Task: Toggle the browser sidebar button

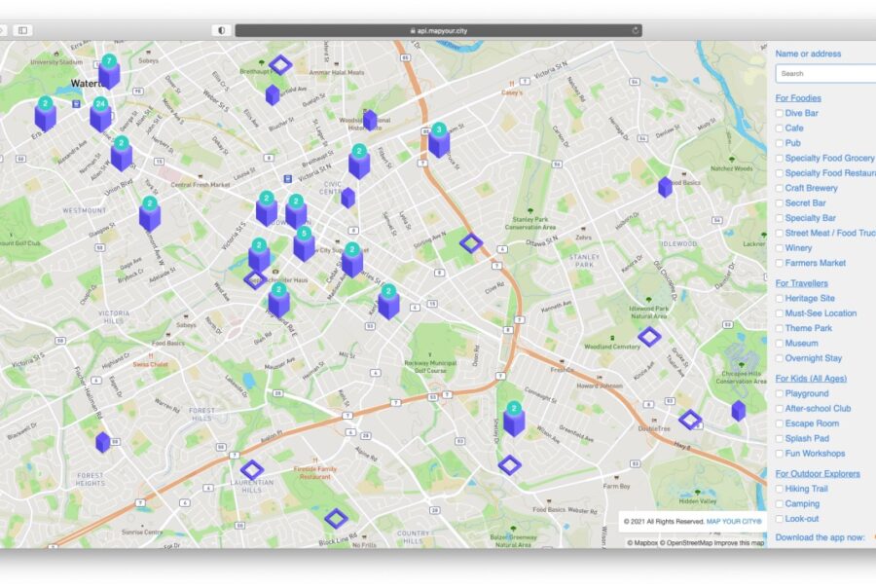Action: (22, 30)
